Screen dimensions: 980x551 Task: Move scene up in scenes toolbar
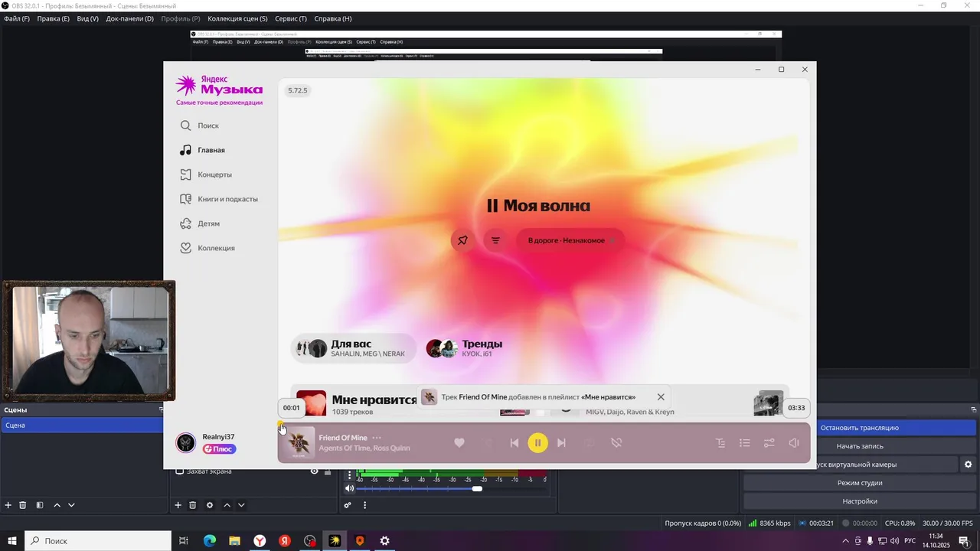click(57, 505)
